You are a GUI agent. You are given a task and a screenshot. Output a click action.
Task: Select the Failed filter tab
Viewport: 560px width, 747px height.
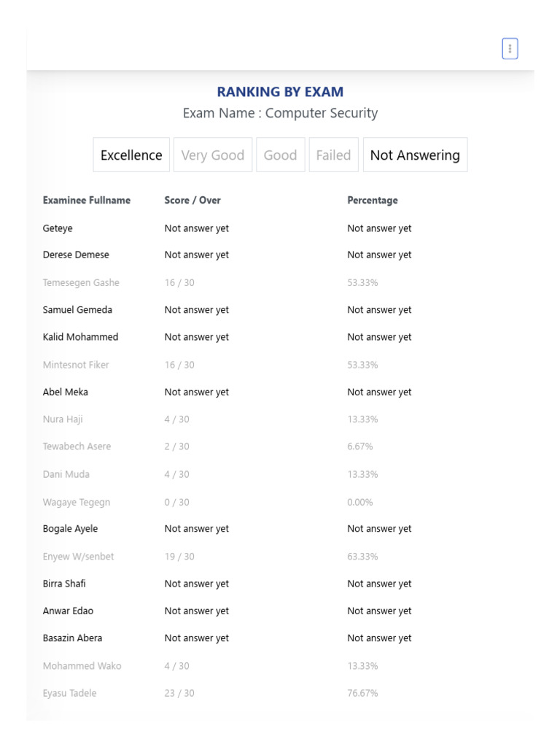[x=333, y=155]
